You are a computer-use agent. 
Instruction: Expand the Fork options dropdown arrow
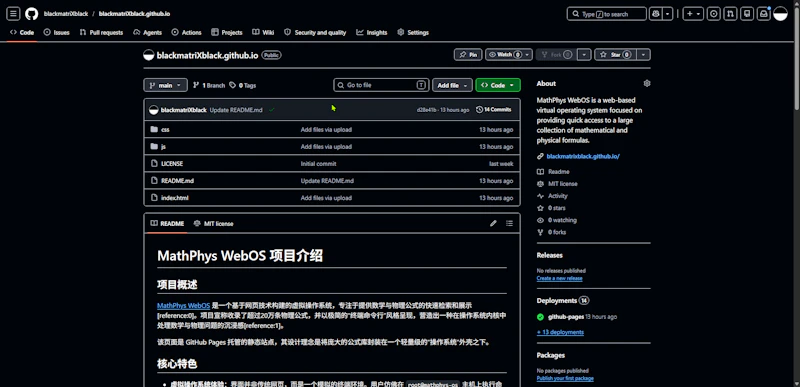pyautogui.click(x=585, y=55)
